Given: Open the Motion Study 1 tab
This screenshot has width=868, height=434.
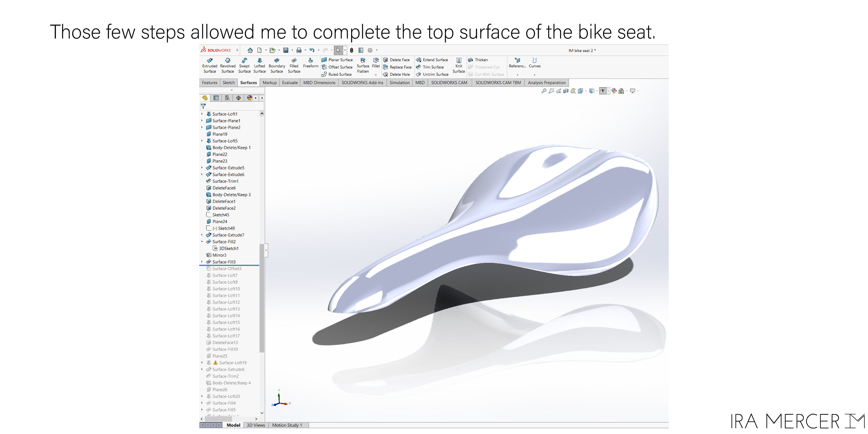Looking at the screenshot, I should click(x=287, y=425).
